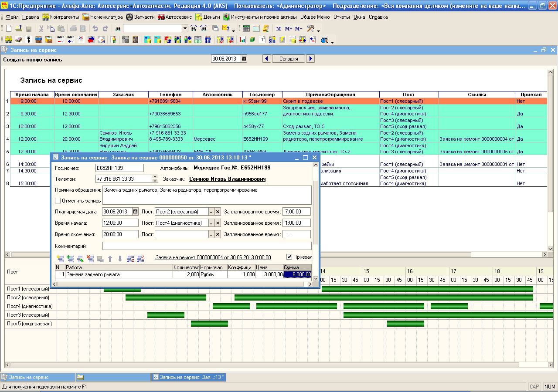Click the add row icon in the works table
This screenshot has width=558, height=392.
(60, 258)
